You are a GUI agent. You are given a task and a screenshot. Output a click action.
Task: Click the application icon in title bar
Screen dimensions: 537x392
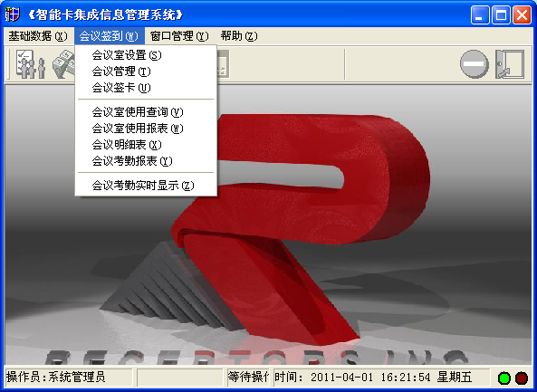13,14
